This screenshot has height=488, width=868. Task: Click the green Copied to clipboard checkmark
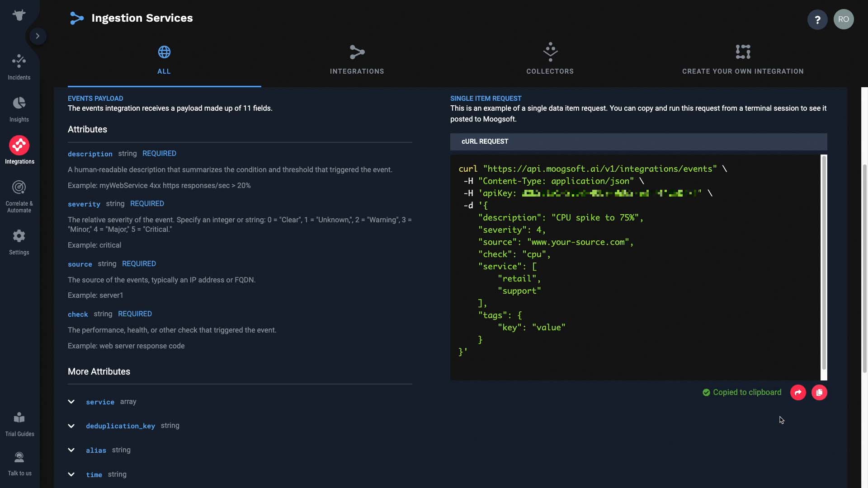706,393
